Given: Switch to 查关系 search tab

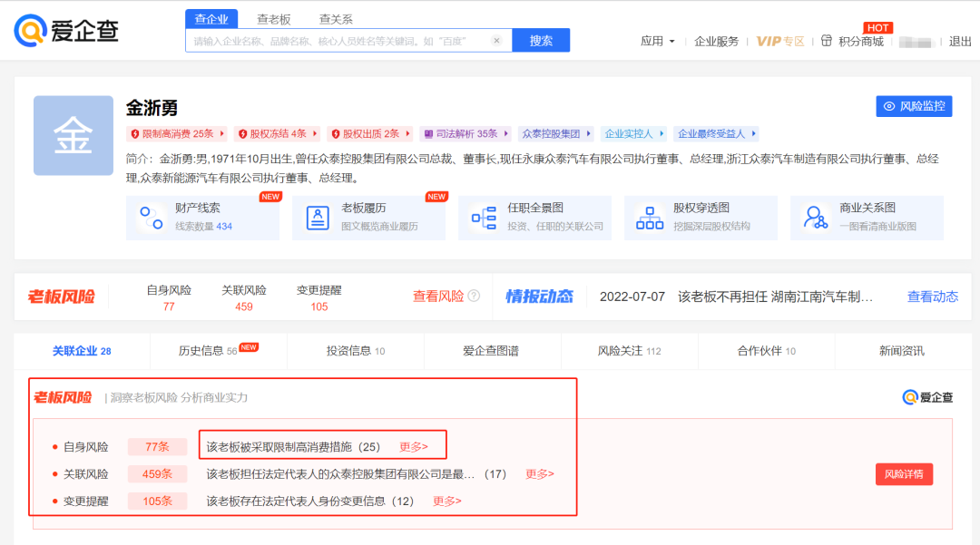Looking at the screenshot, I should [336, 19].
